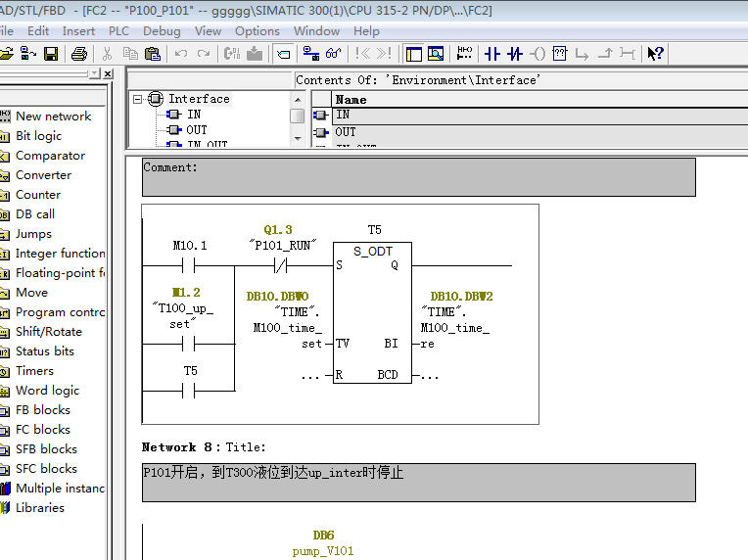Click the network connection toolbar icon

coord(311,54)
